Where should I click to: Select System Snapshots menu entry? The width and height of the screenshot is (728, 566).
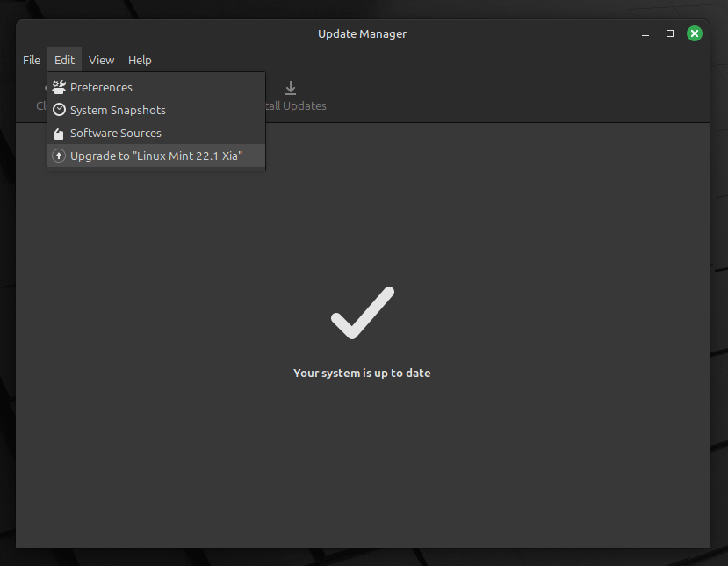tap(117, 110)
